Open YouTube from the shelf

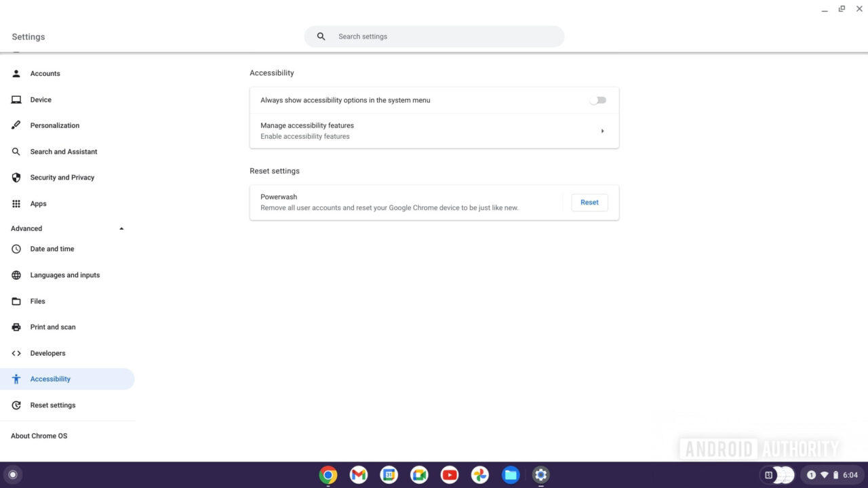tap(450, 475)
